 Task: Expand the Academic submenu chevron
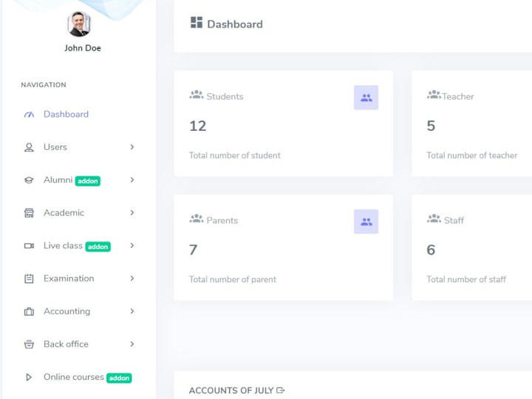(132, 213)
